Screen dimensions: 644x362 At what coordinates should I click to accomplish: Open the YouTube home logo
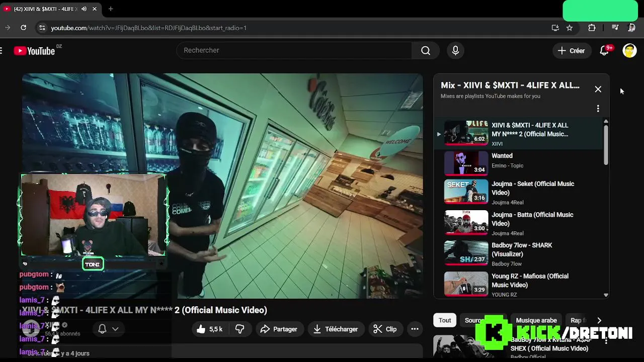(x=34, y=50)
